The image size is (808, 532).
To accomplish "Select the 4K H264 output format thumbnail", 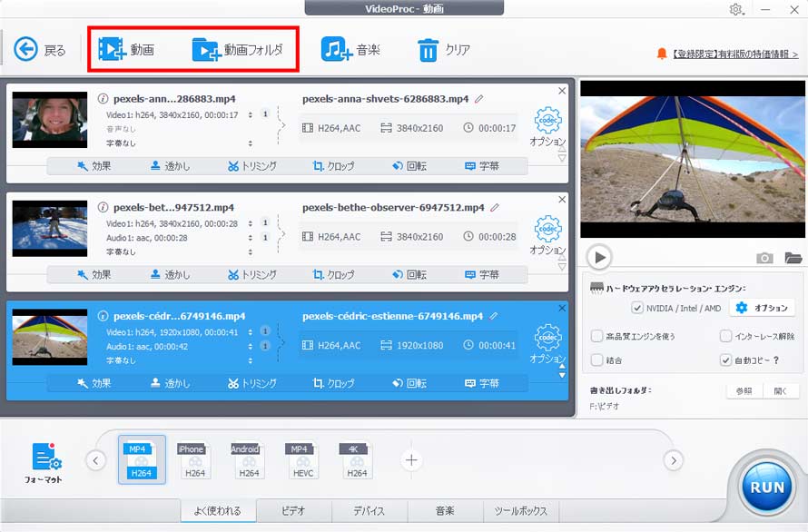I will (355, 458).
